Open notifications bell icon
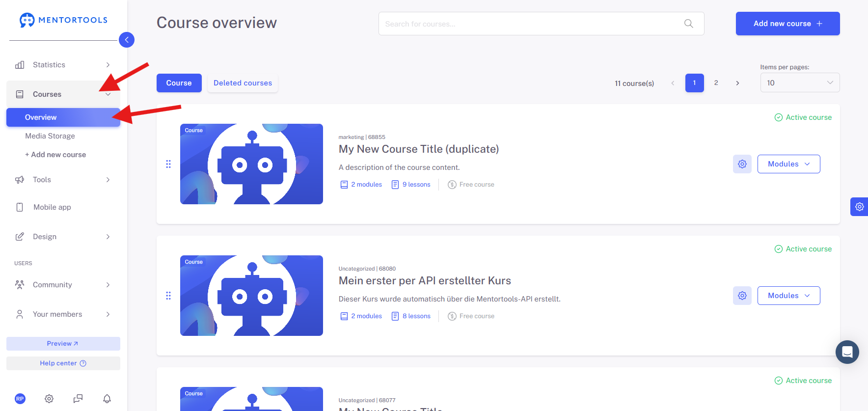 click(107, 399)
